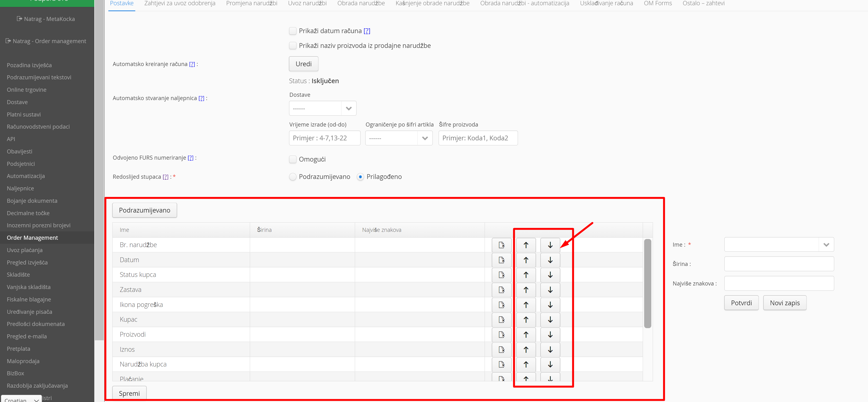Enable Prikaži datum računa checkbox
Screen dimensions: 868x402
point(293,31)
